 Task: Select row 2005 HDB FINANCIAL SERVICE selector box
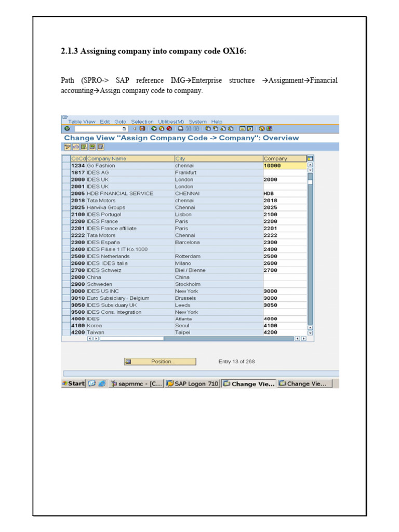66,193
